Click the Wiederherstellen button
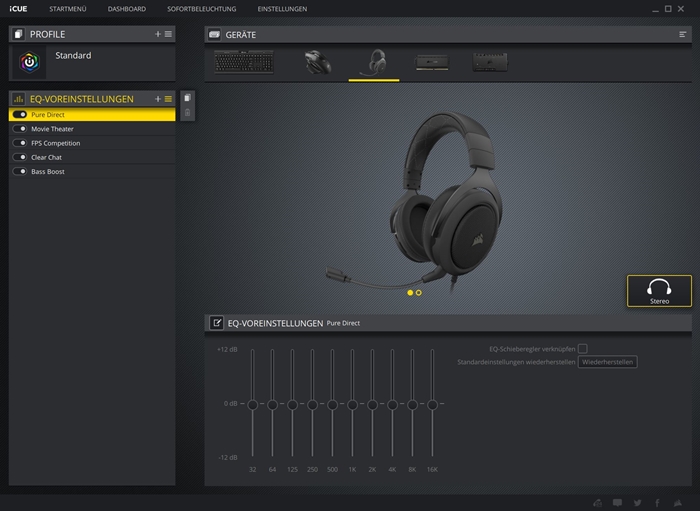The width and height of the screenshot is (700, 511). click(608, 362)
